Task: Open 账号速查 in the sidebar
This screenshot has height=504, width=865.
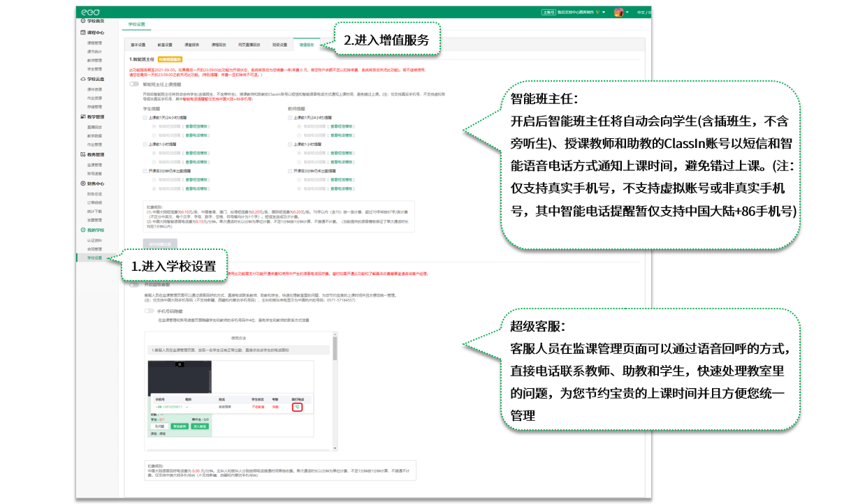Action: click(x=94, y=173)
